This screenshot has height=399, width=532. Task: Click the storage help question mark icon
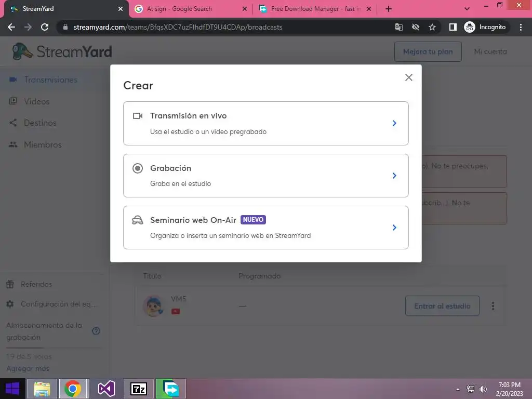(x=96, y=331)
